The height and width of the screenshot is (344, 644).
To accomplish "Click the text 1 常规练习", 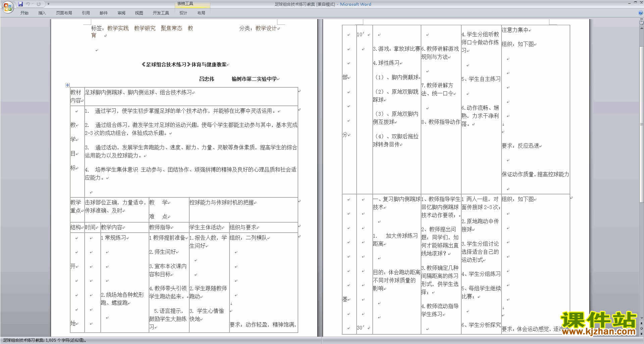I will click(x=114, y=238).
